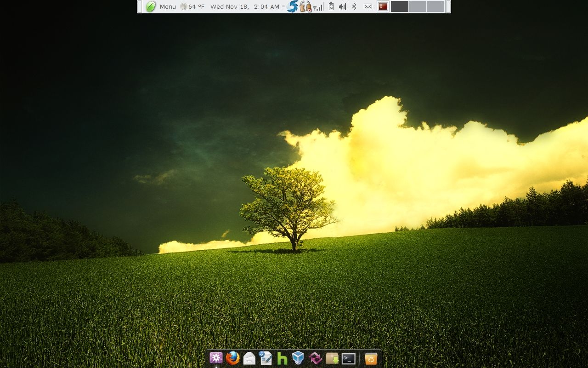Open the 64 °F weather applet
The height and width of the screenshot is (368, 588).
click(x=192, y=7)
